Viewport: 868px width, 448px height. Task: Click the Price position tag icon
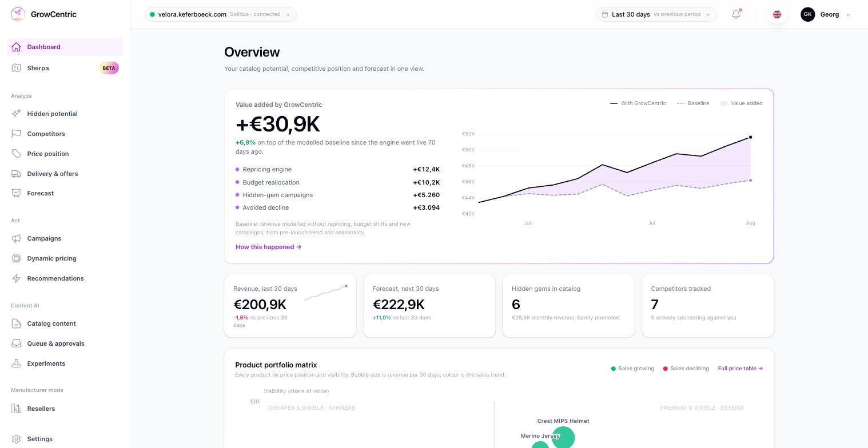[x=16, y=154]
